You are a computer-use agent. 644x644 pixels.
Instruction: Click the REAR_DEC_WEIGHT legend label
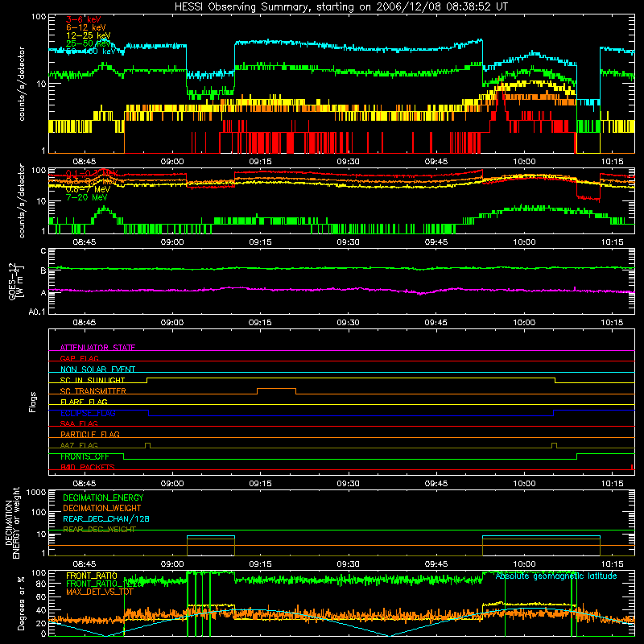tap(99, 530)
